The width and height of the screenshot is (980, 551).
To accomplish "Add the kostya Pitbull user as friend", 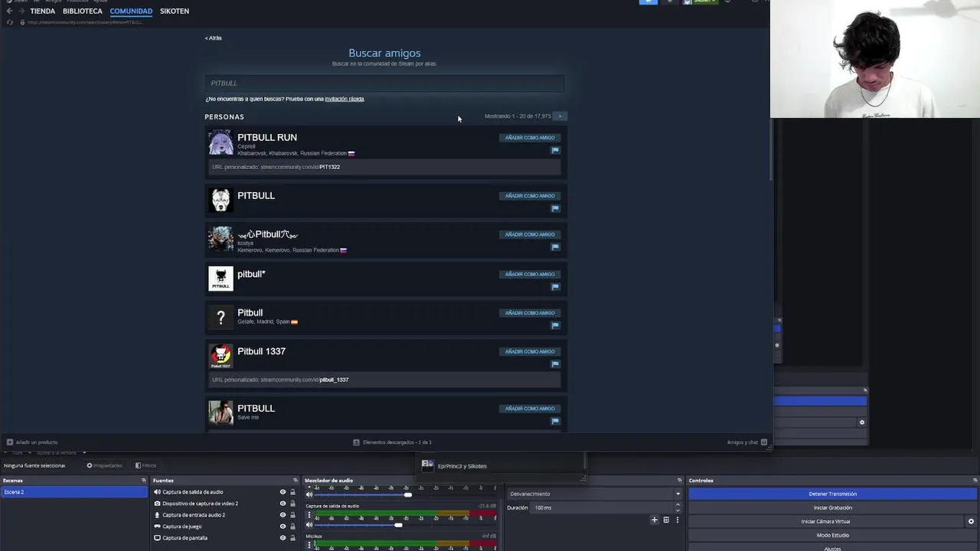I will [530, 234].
